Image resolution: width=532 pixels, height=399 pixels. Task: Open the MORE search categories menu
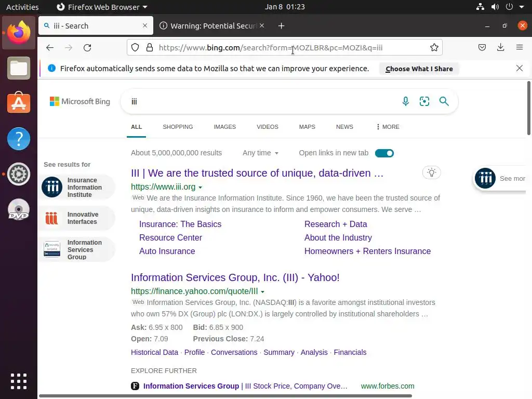(x=388, y=127)
